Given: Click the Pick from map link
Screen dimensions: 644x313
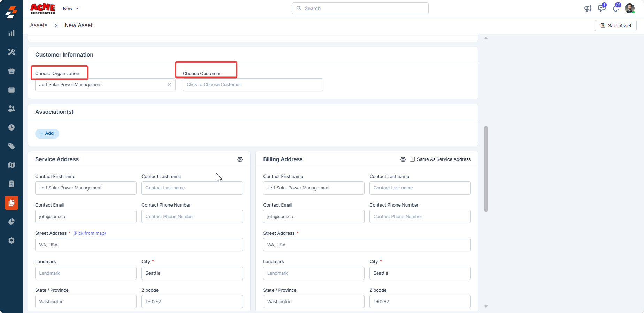Looking at the screenshot, I should click(x=90, y=233).
